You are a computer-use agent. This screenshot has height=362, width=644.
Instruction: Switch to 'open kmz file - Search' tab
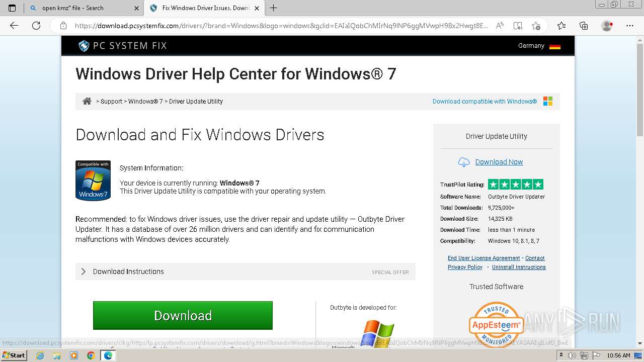click(84, 8)
